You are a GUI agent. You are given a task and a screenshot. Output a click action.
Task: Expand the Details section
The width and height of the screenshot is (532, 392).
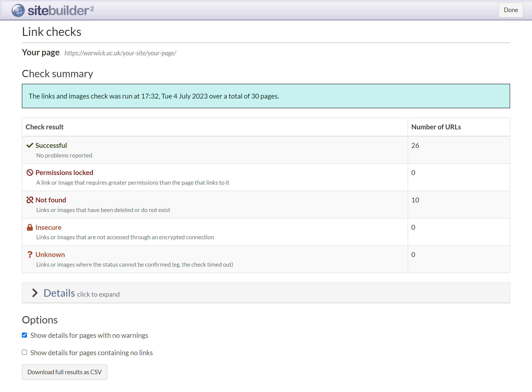pos(59,293)
